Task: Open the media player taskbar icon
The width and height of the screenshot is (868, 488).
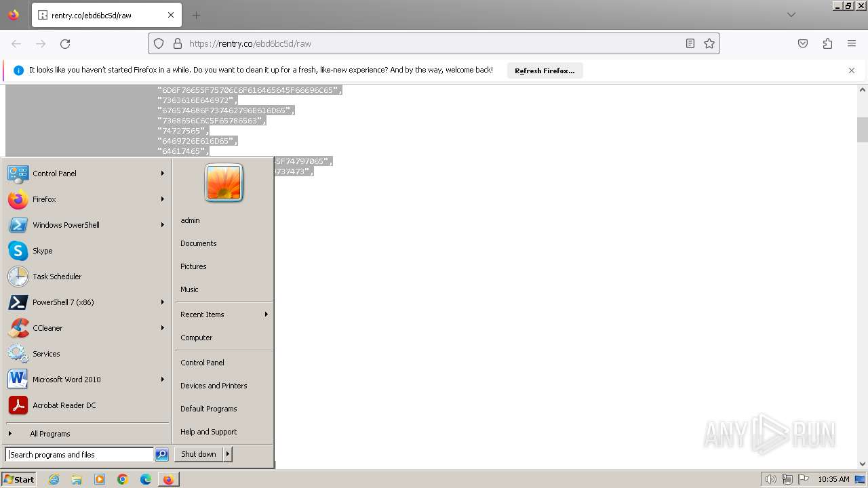Action: coord(100,479)
